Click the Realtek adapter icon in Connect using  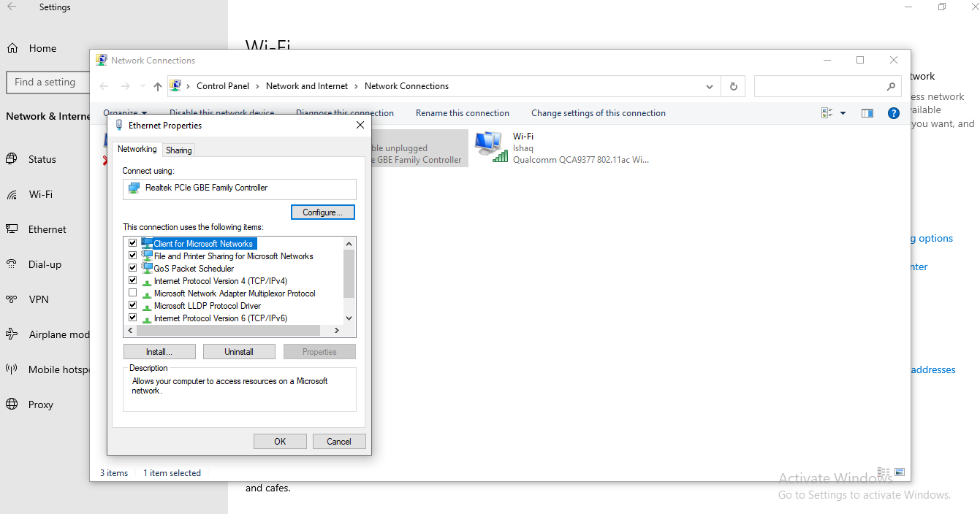coord(134,188)
